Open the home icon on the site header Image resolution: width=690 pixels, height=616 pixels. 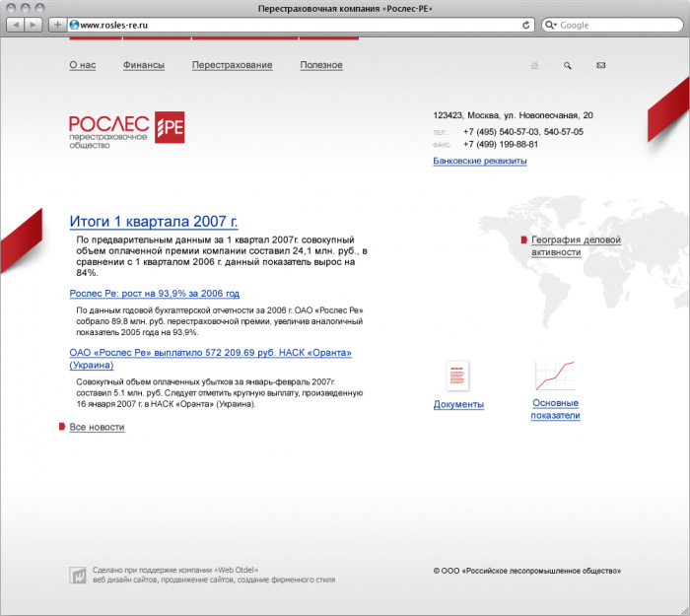tap(534, 66)
